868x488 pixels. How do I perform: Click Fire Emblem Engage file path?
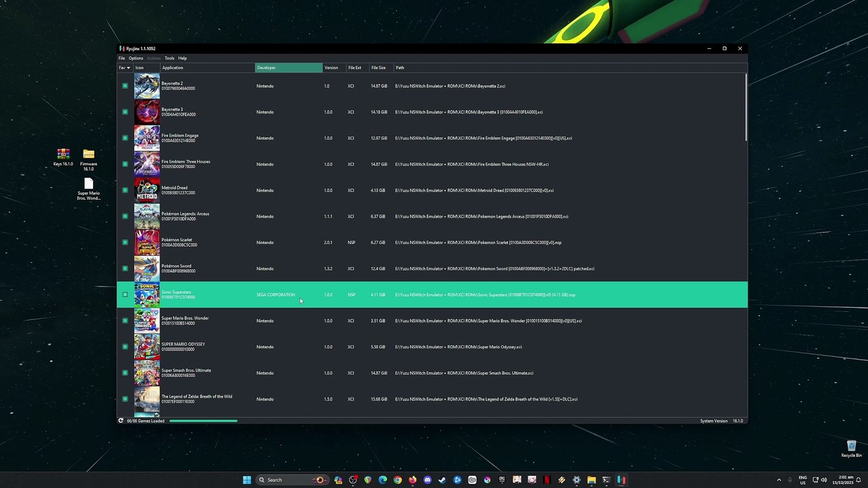483,138
